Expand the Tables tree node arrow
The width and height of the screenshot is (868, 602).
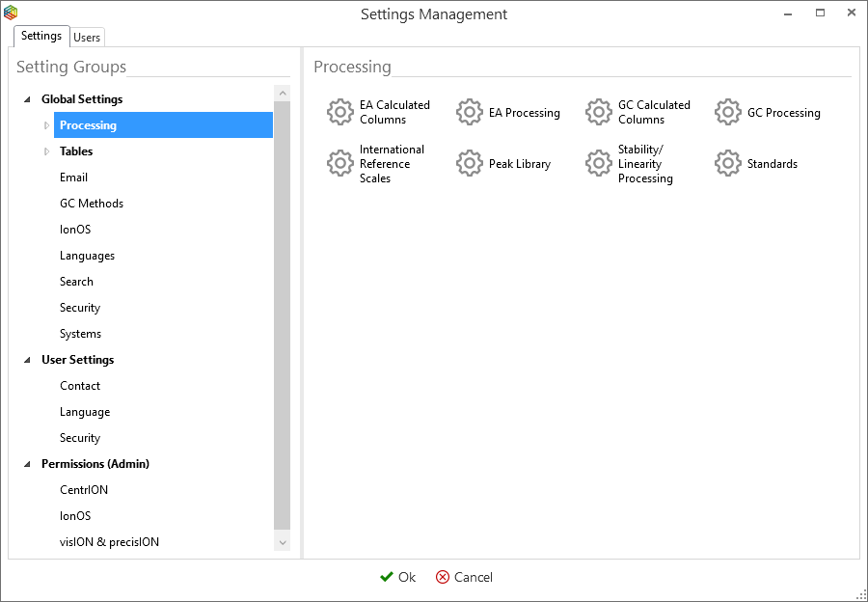[45, 151]
